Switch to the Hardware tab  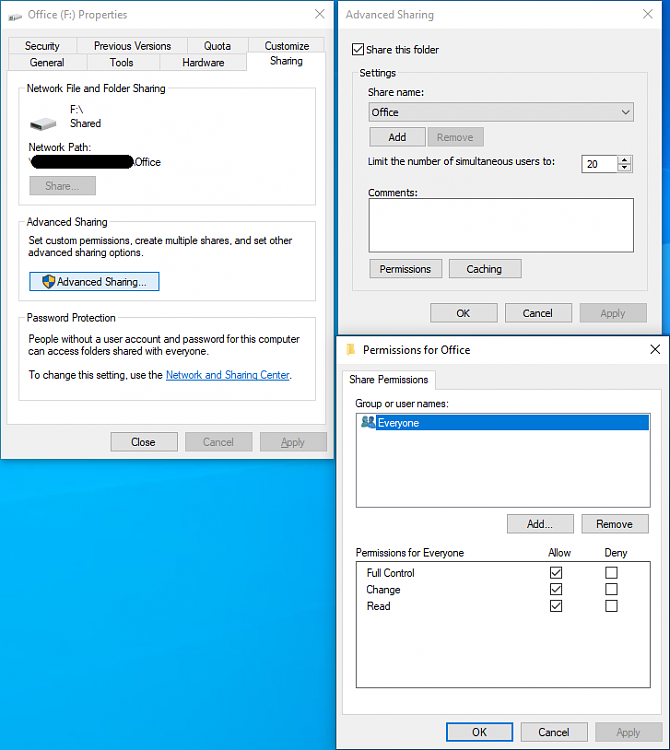[x=203, y=63]
